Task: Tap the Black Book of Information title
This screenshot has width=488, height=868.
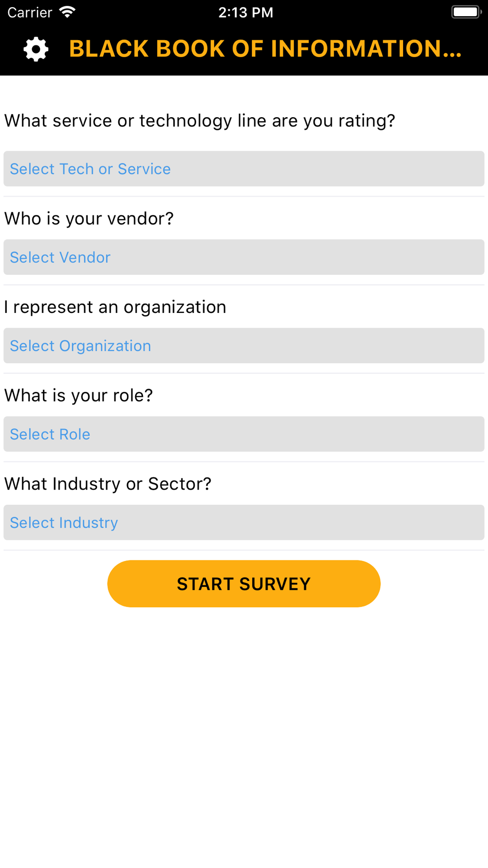Action: coord(265,49)
